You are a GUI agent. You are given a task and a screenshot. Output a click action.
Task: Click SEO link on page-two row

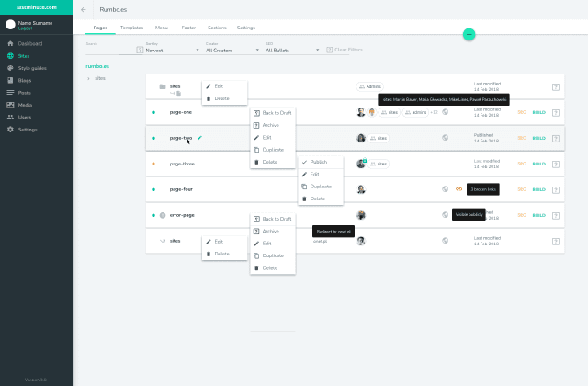(522, 138)
